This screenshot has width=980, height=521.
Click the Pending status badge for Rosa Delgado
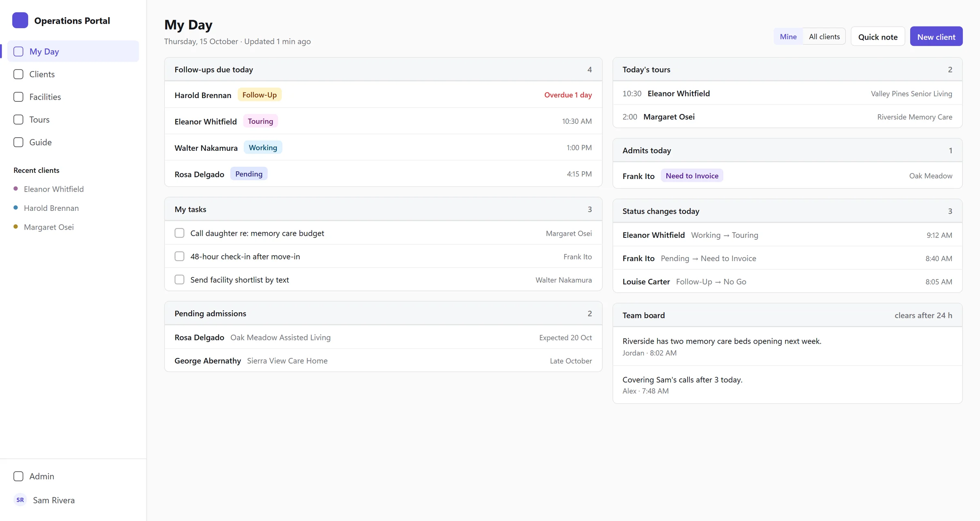[249, 174]
